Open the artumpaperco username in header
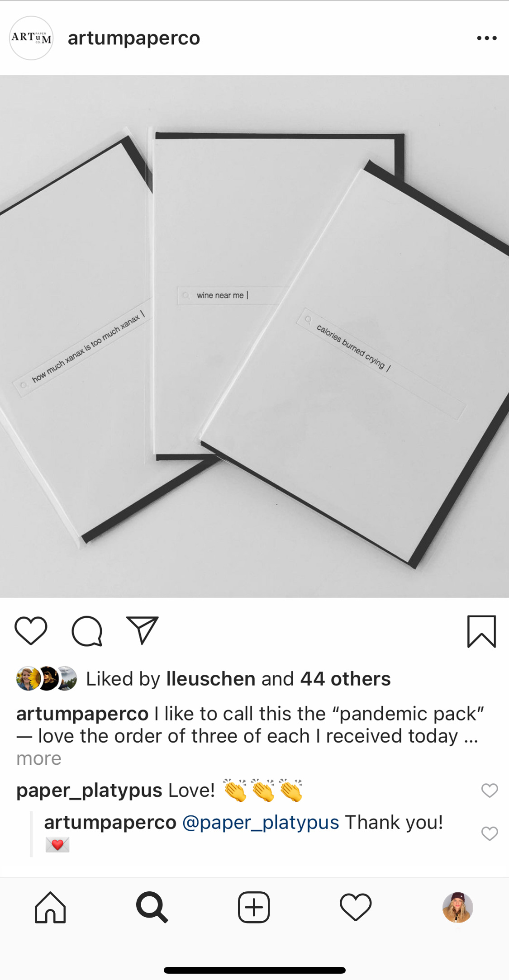The width and height of the screenshot is (509, 980). 134,38
